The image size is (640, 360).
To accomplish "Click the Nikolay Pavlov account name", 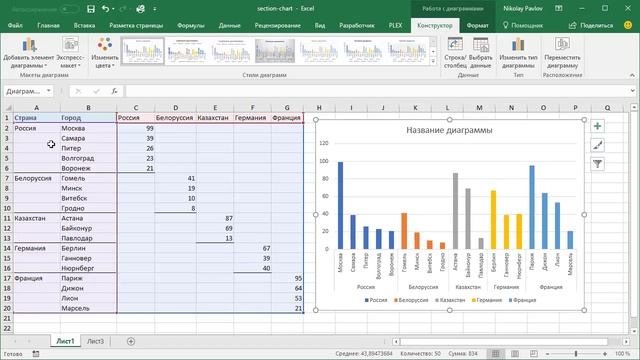I will coord(523,9).
